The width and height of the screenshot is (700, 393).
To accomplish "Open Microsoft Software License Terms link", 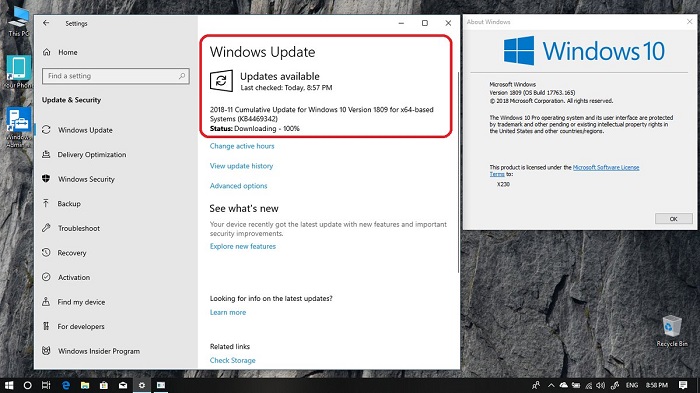I will coord(606,167).
